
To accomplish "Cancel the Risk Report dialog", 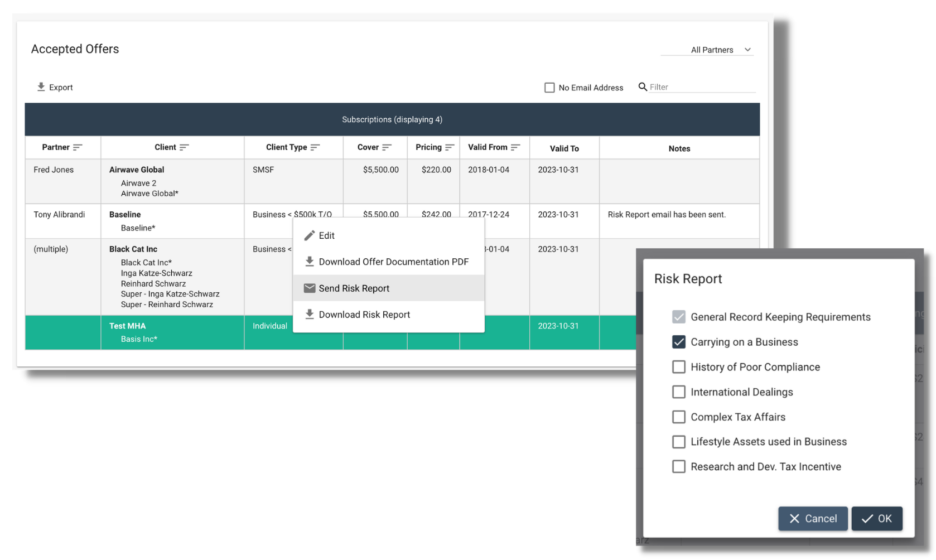I will [x=812, y=518].
